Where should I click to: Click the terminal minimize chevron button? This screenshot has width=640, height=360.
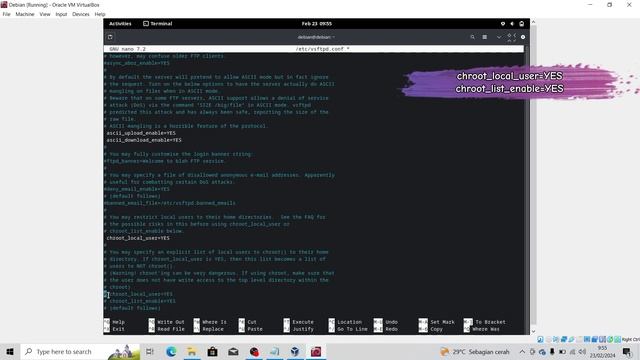pos(499,37)
